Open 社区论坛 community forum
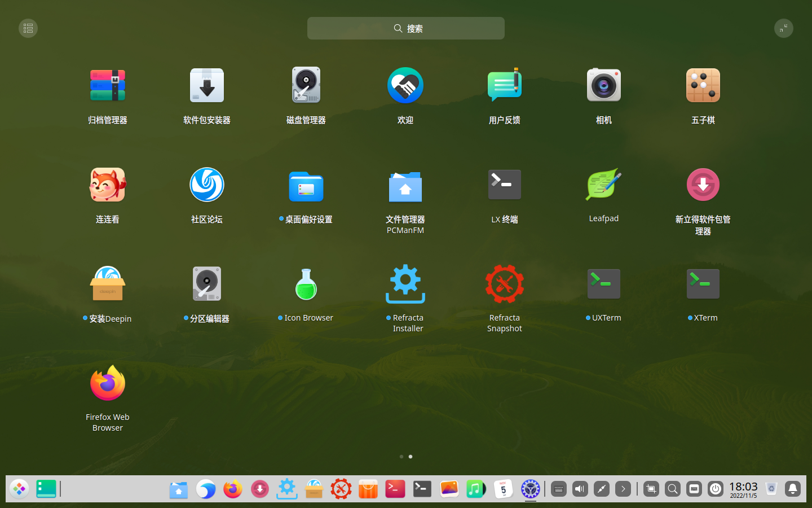Screen dimensions: 812x508 click(207, 185)
